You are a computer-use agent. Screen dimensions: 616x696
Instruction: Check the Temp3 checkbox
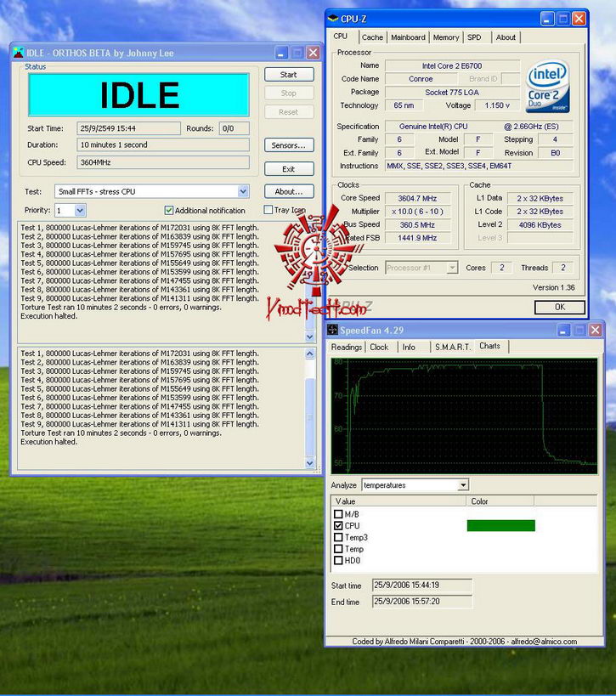click(x=338, y=537)
